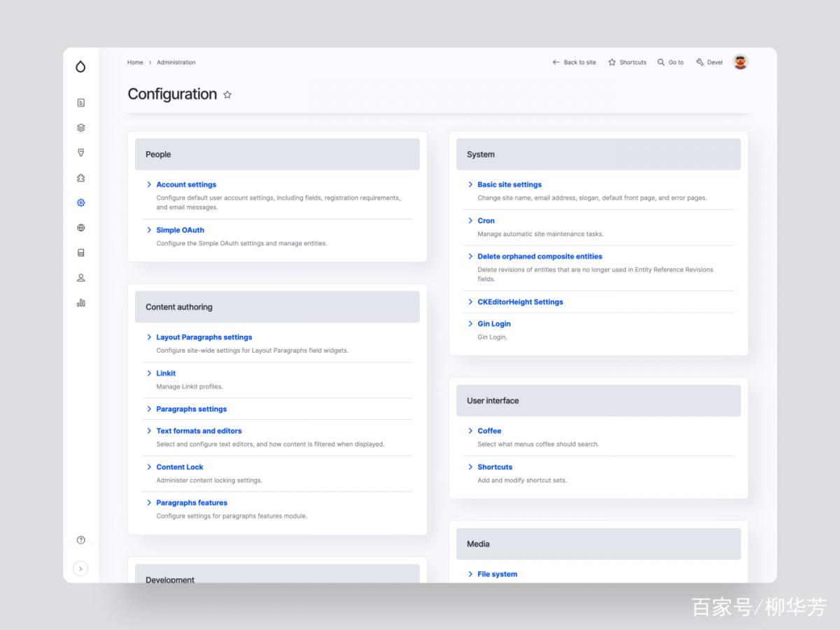Open Text formats and editors link
Viewport: 840px width, 630px height.
tap(199, 431)
